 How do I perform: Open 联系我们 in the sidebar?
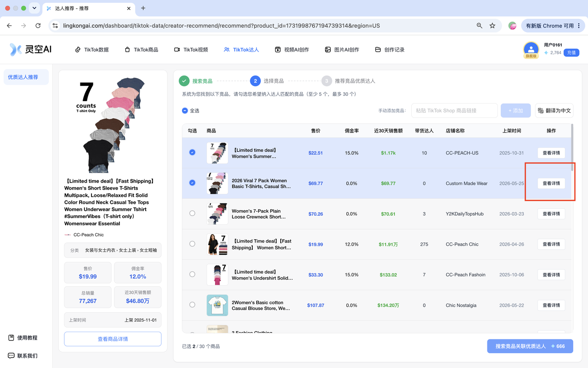coord(23,356)
